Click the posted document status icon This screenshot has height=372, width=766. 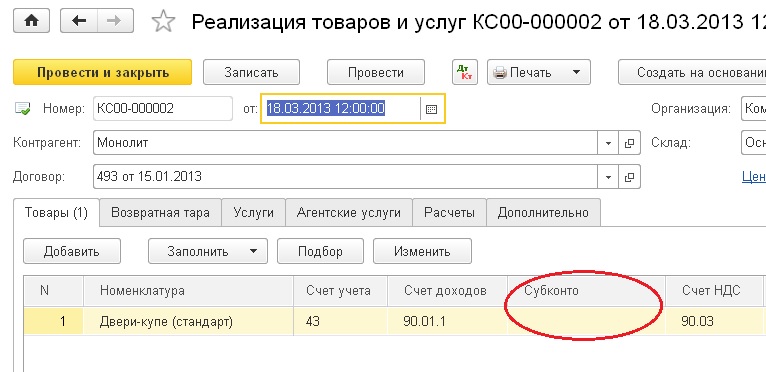pyautogui.click(x=22, y=109)
